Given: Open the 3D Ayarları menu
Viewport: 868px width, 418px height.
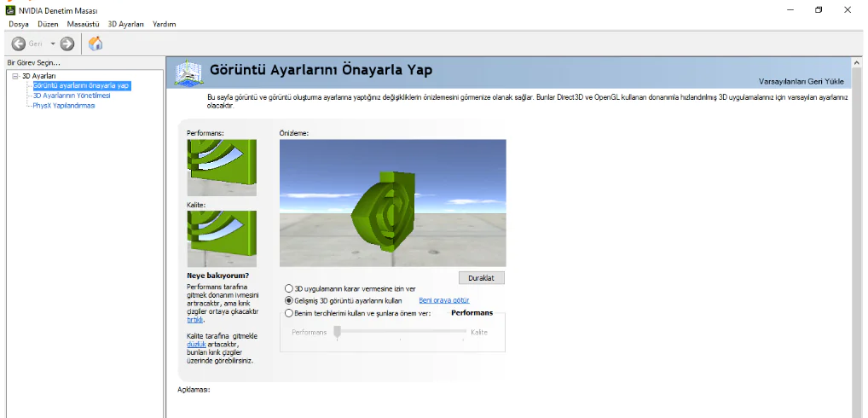Looking at the screenshot, I should (x=126, y=24).
